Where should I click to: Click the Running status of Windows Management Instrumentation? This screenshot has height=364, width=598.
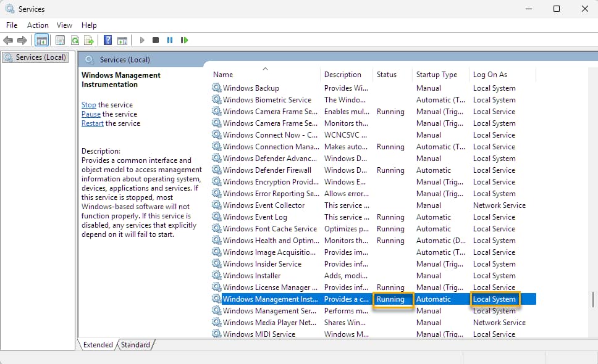point(390,299)
